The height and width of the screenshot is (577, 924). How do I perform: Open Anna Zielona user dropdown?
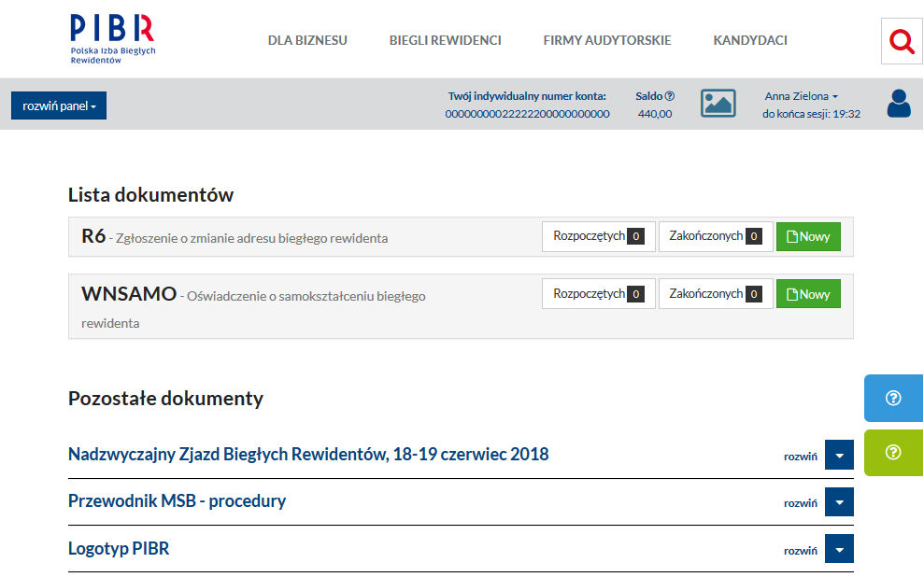[801, 96]
